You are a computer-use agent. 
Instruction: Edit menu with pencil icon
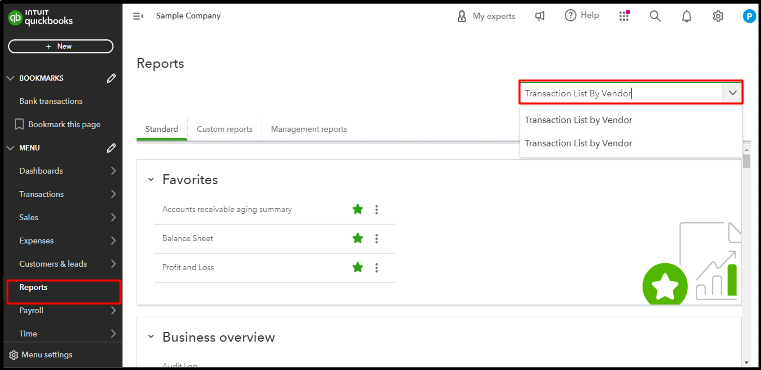click(111, 148)
